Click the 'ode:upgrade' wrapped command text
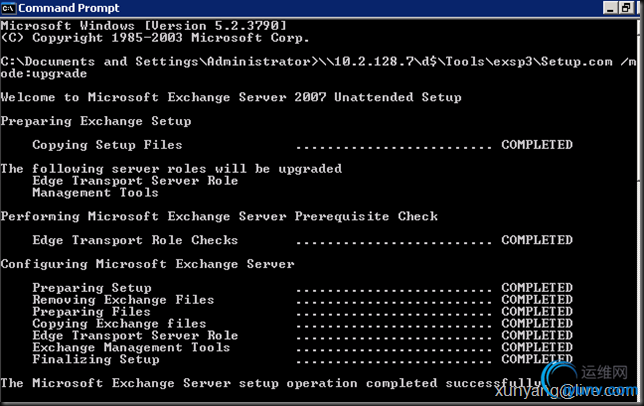The image size is (644, 406). (x=44, y=74)
